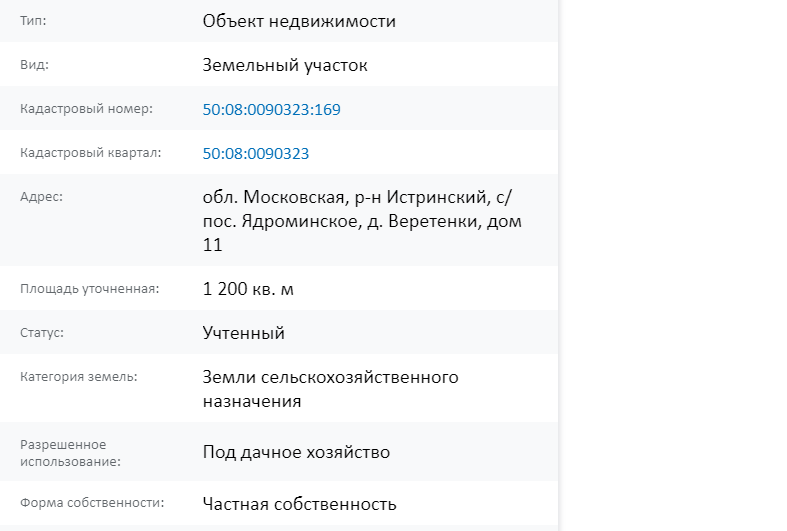Click 'Земли сельскохозяйственного назначения' category value
787x531 pixels.
[330, 389]
